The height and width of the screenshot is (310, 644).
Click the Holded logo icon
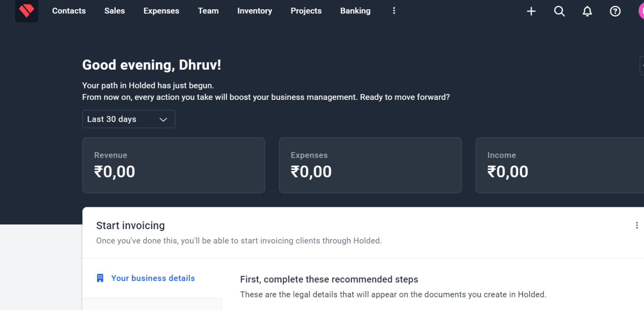26,11
